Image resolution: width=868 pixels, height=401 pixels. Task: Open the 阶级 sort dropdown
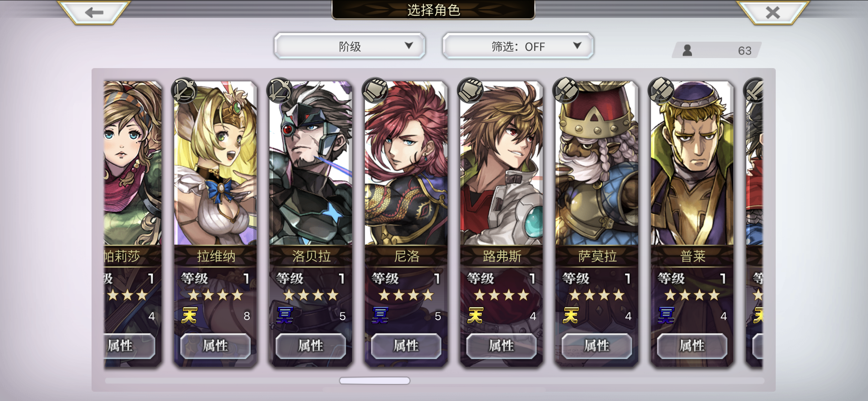[350, 46]
